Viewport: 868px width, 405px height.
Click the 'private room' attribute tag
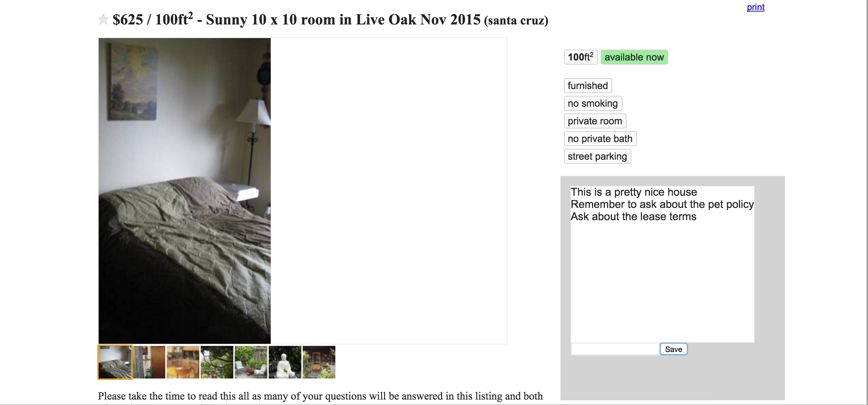tap(595, 121)
